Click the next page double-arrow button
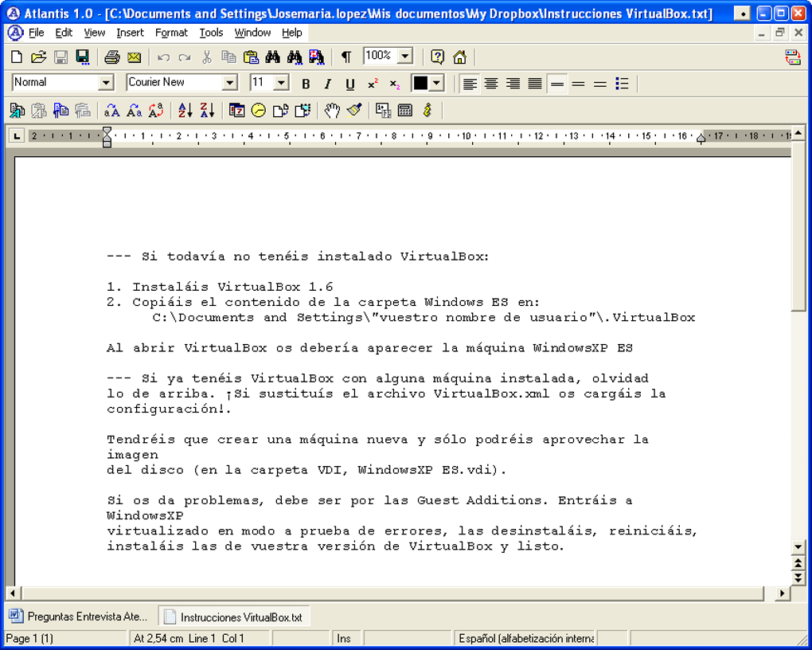 point(798,577)
